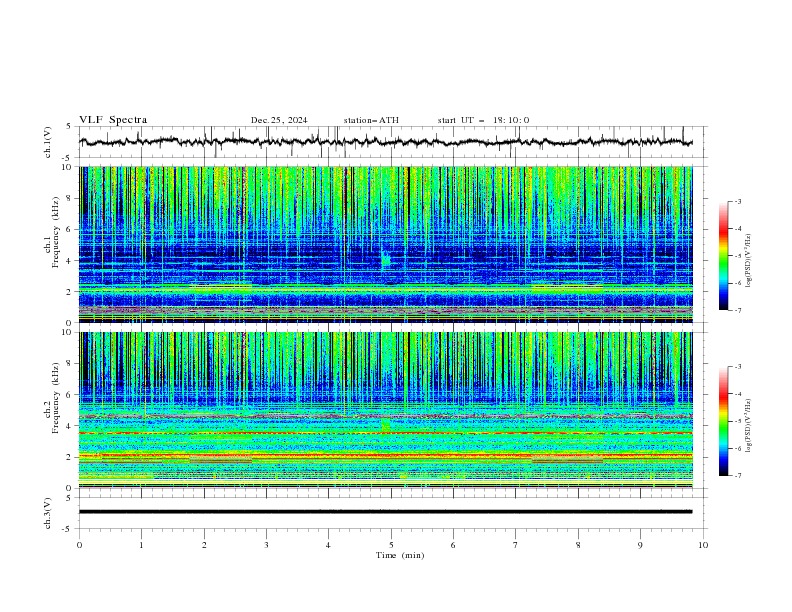Select the ch.2 colorbar "log(PSD)(V²/Hz)" label
Viewport: 792px width, 612px height.
click(749, 426)
